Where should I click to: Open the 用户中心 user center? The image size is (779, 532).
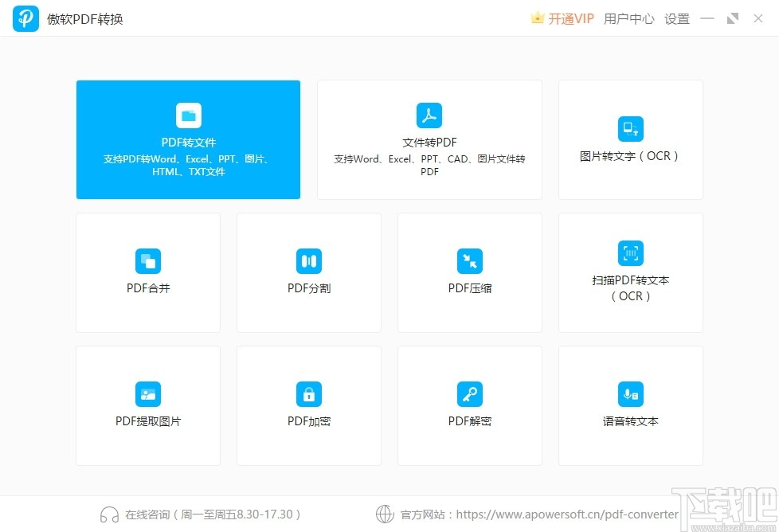[629, 18]
